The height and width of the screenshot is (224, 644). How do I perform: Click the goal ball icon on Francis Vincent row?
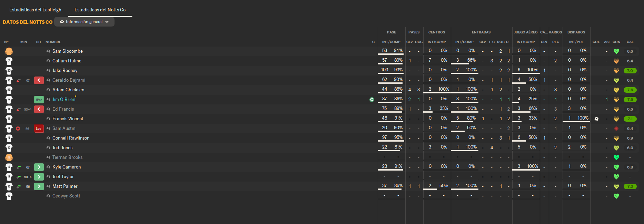click(x=596, y=119)
